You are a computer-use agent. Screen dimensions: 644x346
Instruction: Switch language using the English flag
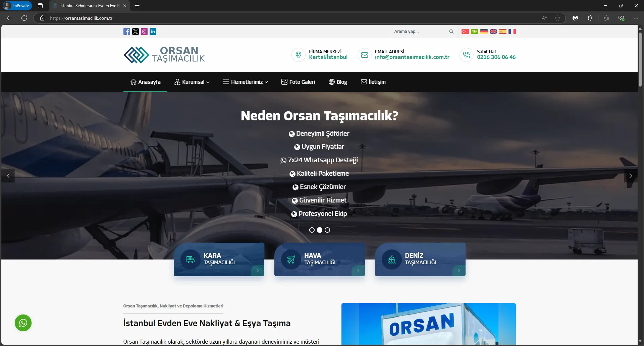[493, 31]
